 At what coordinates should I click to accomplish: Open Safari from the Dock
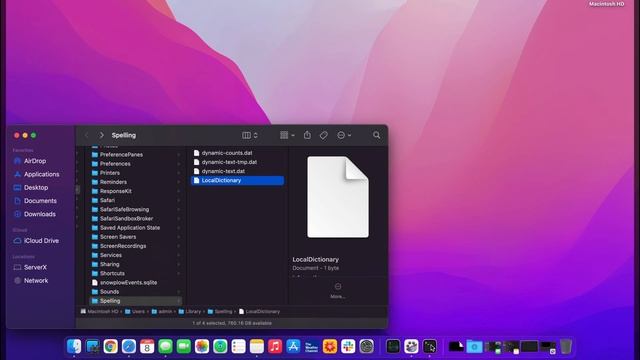[129, 347]
